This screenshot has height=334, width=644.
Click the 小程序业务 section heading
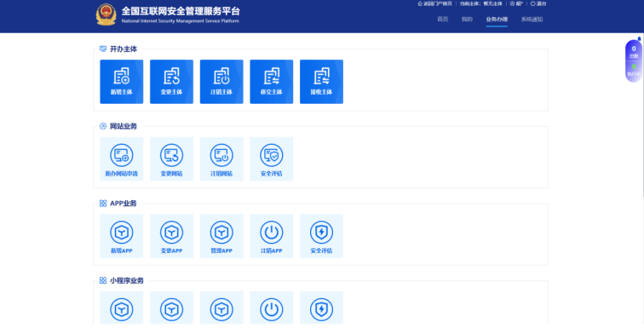tap(126, 280)
